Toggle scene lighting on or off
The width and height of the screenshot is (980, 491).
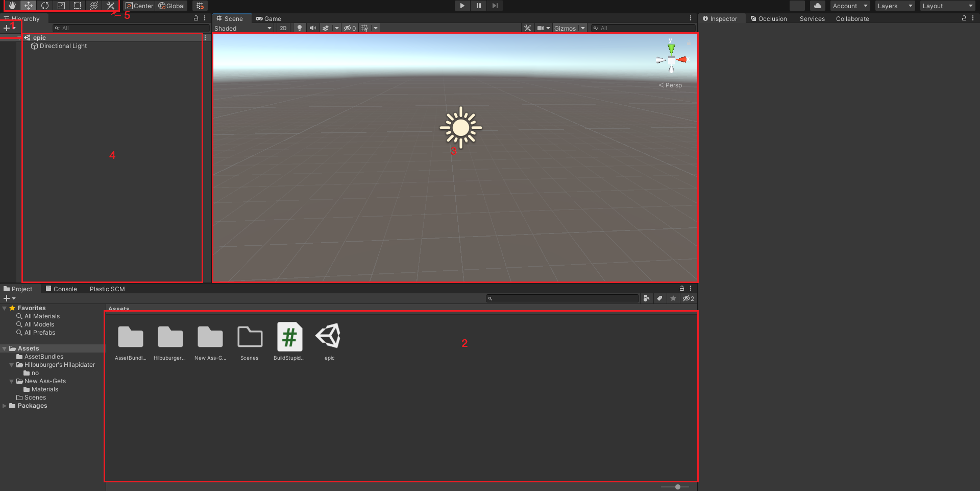click(x=300, y=28)
